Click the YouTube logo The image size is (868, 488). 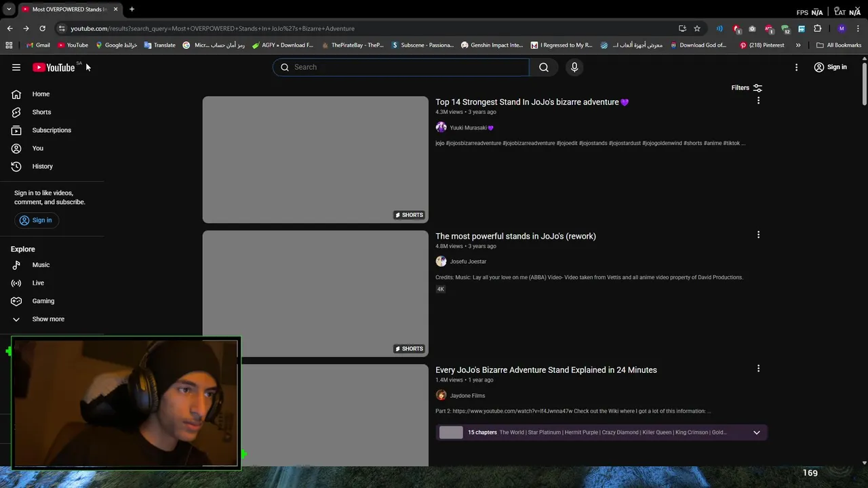click(x=54, y=67)
